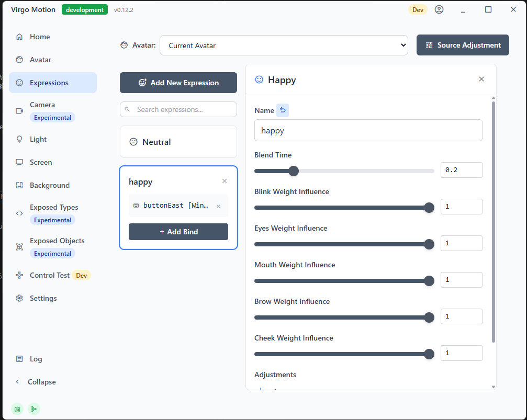The width and height of the screenshot is (527, 420).
Task: Select the Neutral expression card
Action: [178, 142]
